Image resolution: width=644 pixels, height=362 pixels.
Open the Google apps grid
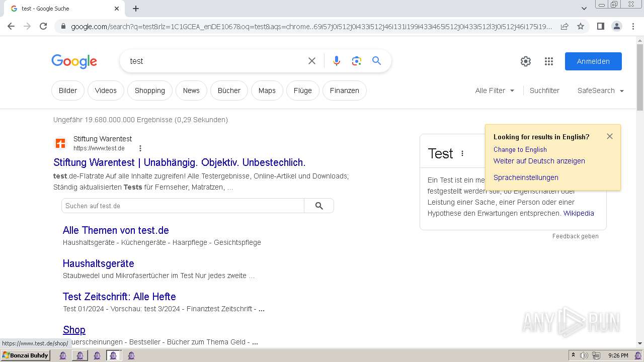[x=549, y=61]
